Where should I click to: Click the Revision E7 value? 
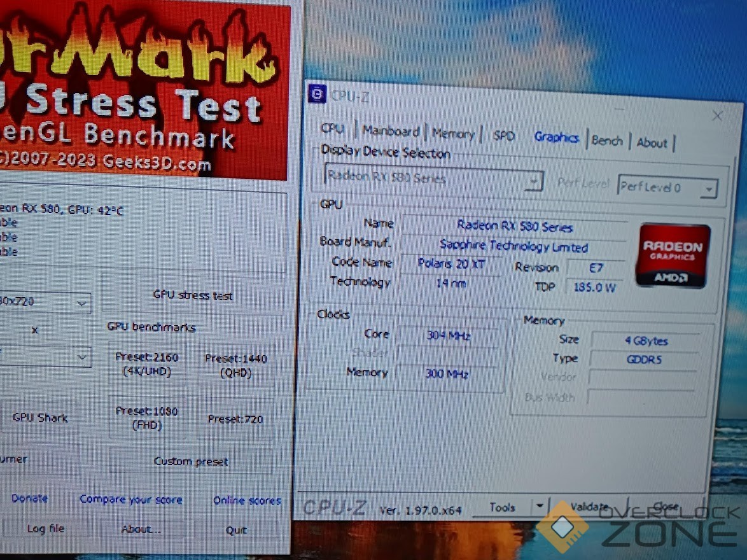point(596,268)
